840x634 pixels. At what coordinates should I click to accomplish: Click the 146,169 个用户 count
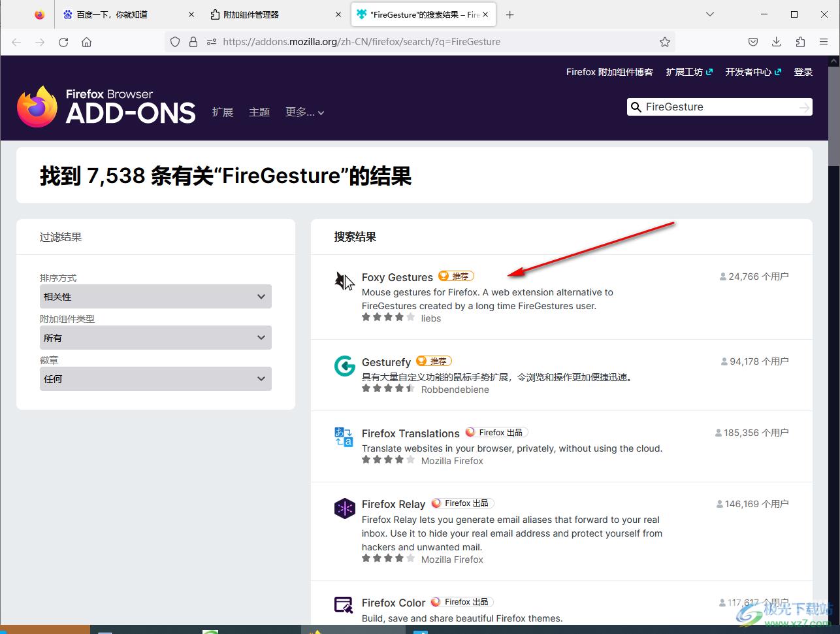point(752,504)
